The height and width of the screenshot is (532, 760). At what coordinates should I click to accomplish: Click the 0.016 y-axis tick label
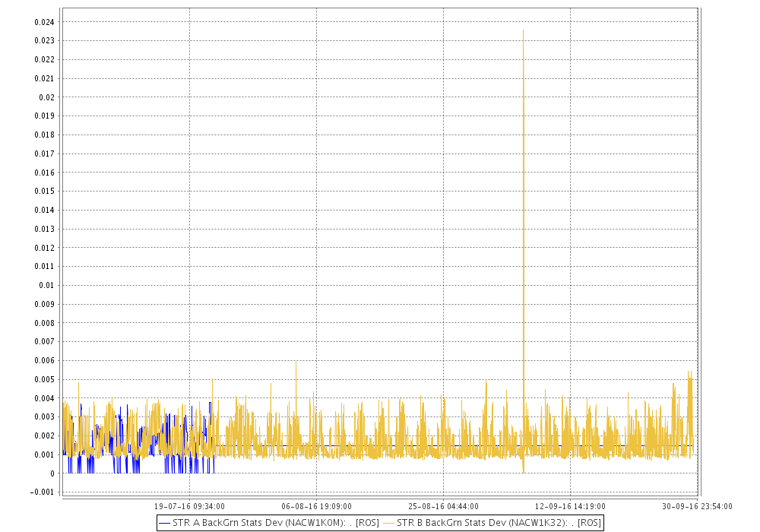point(44,173)
